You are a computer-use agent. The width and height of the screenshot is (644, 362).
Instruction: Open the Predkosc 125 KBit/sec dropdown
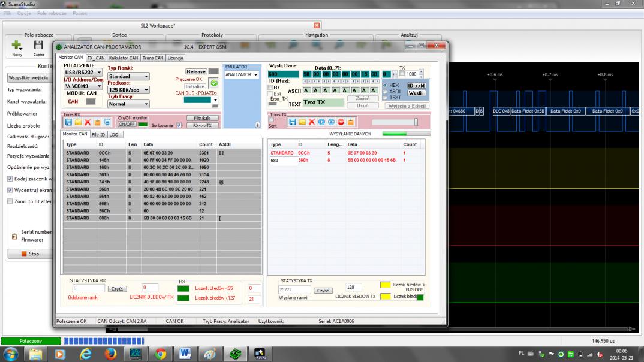tap(128, 90)
